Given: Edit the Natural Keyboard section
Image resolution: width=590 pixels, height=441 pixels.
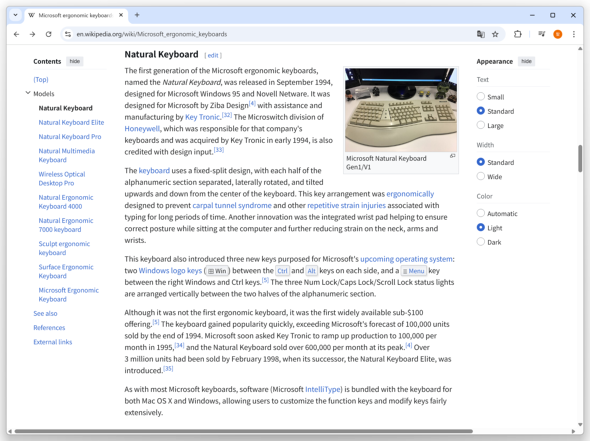Looking at the screenshot, I should (213, 55).
